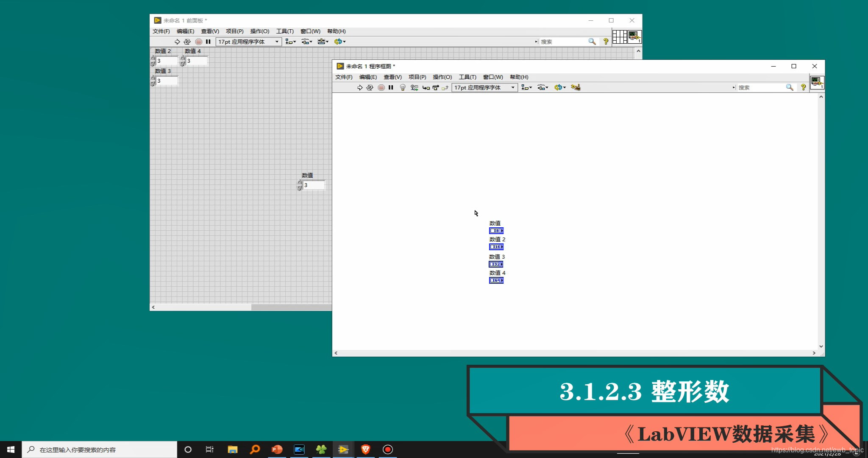Open Resize Objects dropdown in front panel

[x=323, y=42]
